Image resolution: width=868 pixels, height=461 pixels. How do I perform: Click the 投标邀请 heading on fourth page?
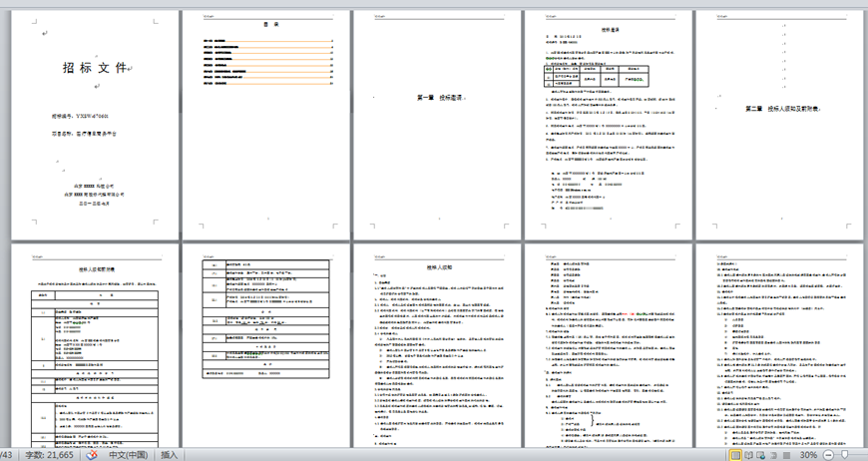611,29
